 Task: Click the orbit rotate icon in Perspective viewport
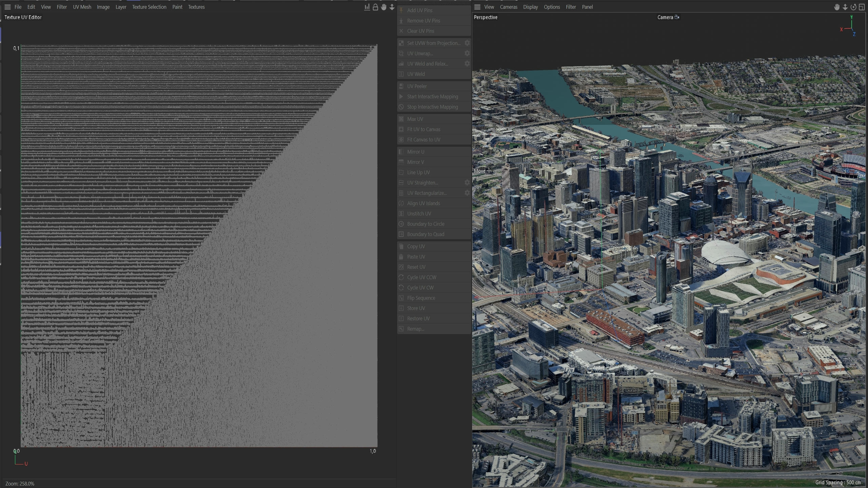point(853,7)
